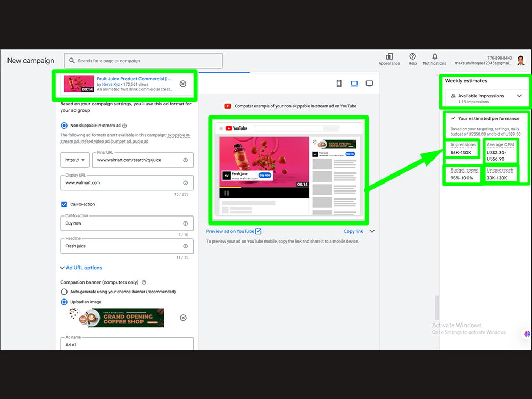Open the Fruit Juice Product Commercial title link
The width and height of the screenshot is (532, 399).
(x=134, y=79)
